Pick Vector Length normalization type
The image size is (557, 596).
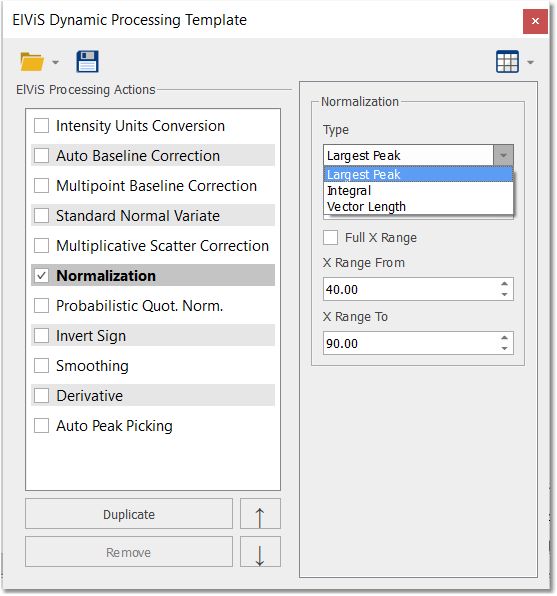click(418, 206)
